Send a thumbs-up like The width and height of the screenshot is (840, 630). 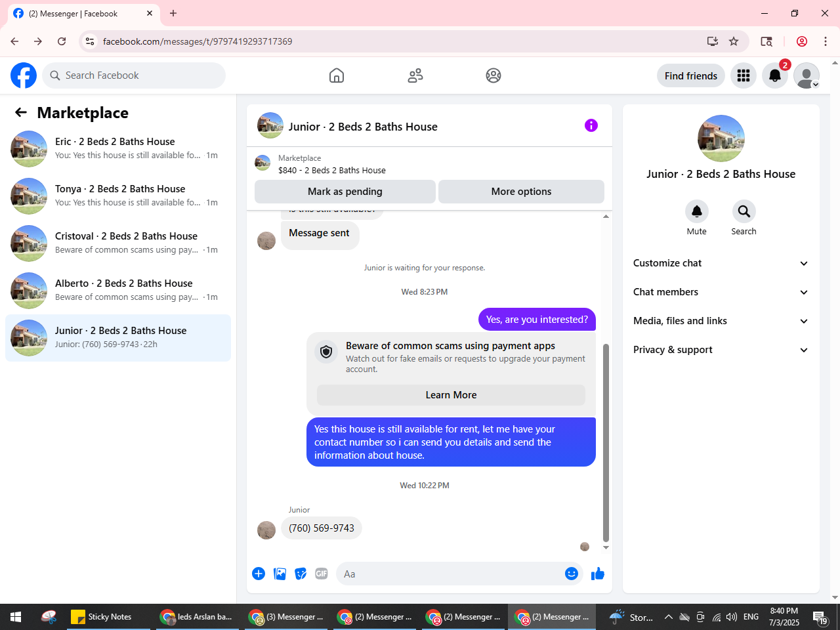598,574
